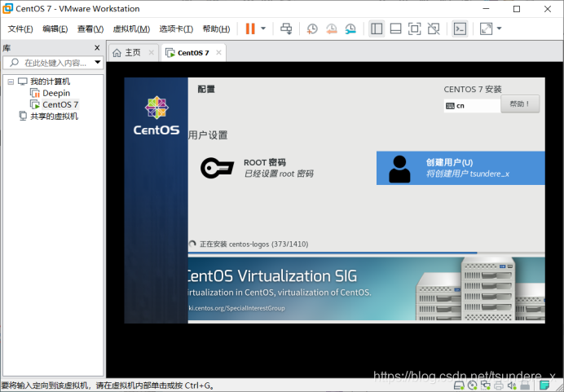Viewport: 564px width, 392px height.
Task: Open the 帮助(H) menu
Action: pos(217,29)
